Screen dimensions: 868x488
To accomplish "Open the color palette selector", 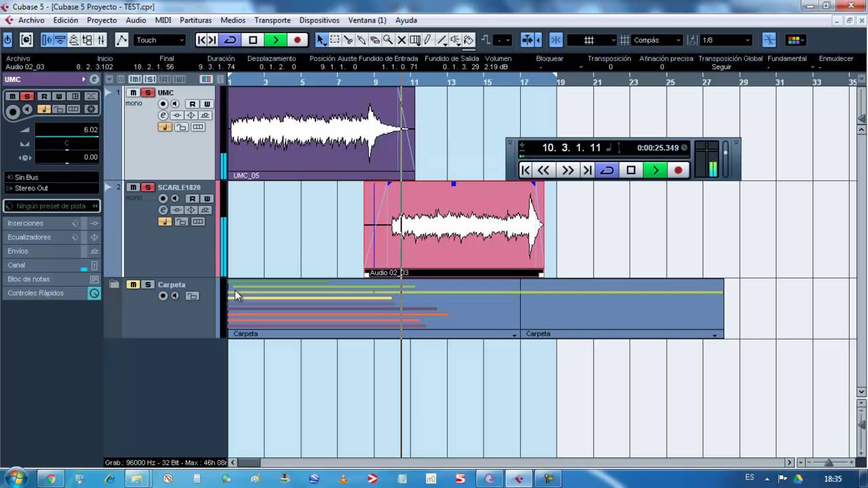I will coord(794,40).
